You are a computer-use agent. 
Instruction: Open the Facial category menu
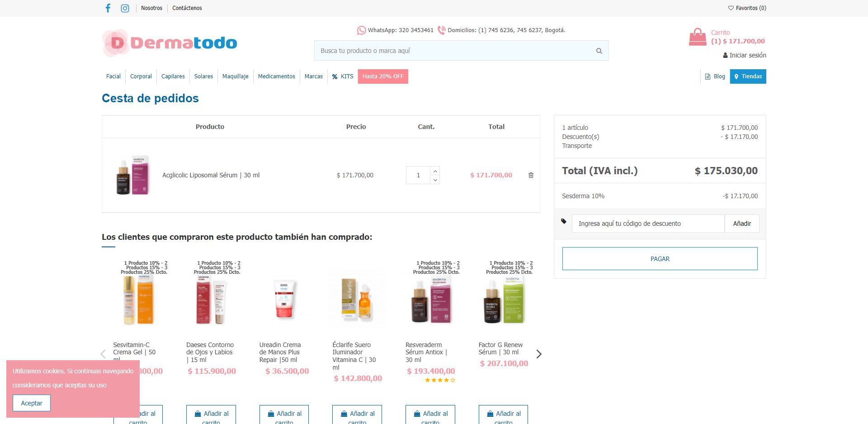(x=113, y=76)
